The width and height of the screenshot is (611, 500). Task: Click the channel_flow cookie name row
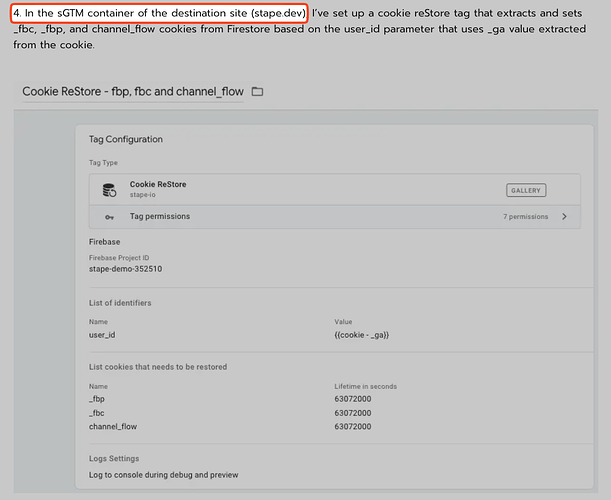[x=113, y=426]
